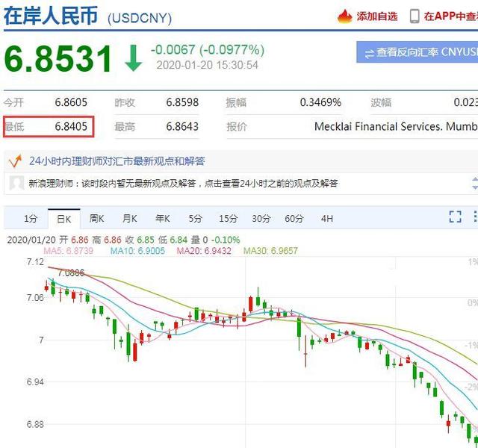Click 查看反向汇率 CNYUSD button
This screenshot has width=478, height=448.
[418, 52]
